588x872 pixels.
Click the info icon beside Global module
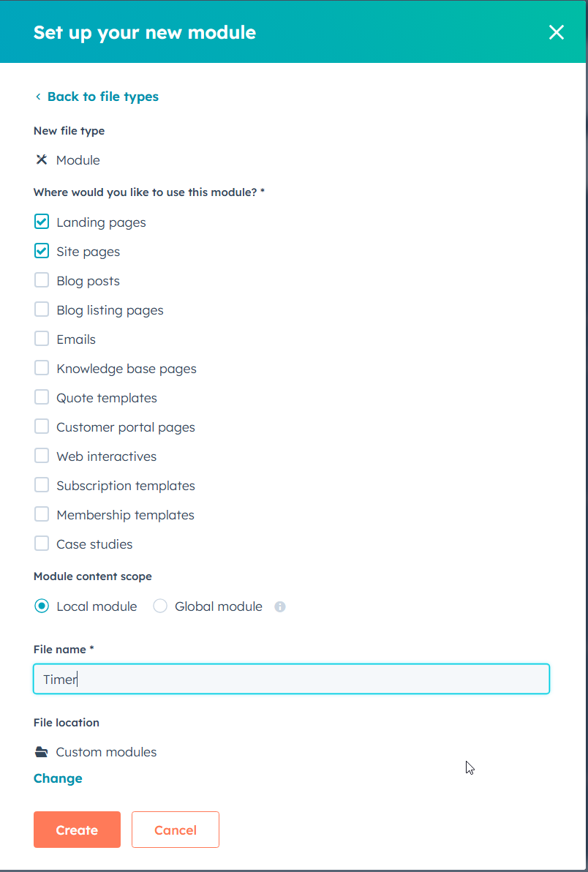point(280,606)
